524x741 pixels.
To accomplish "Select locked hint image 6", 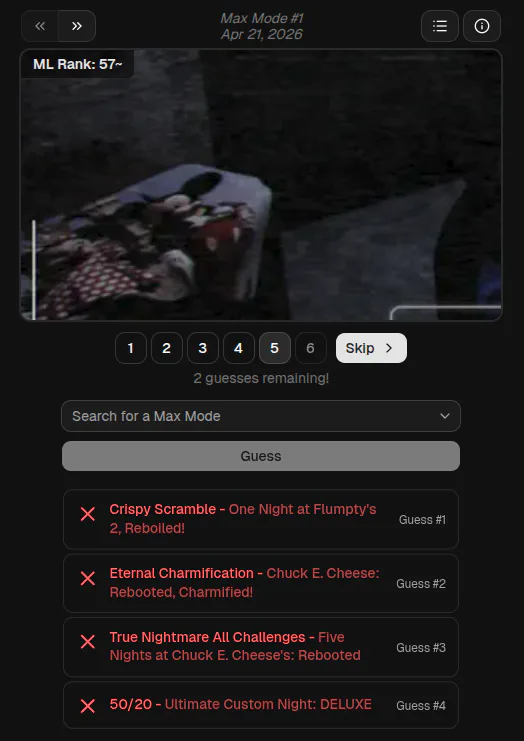I will (310, 348).
